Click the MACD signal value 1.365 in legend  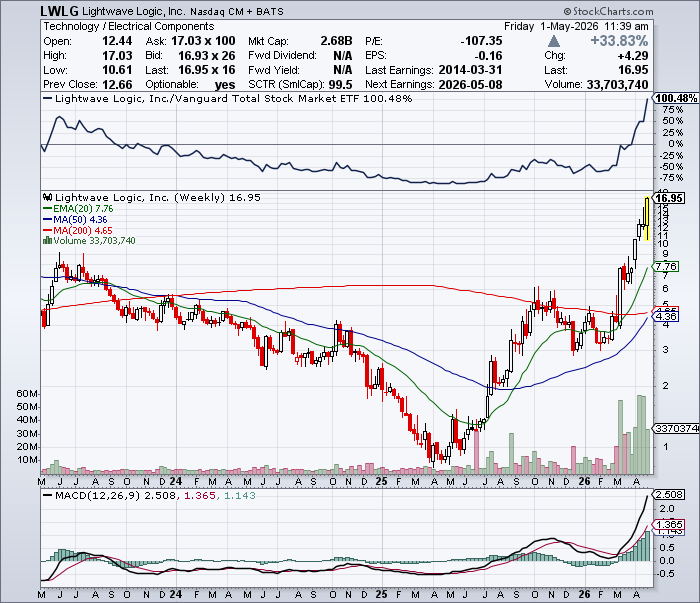pos(200,495)
